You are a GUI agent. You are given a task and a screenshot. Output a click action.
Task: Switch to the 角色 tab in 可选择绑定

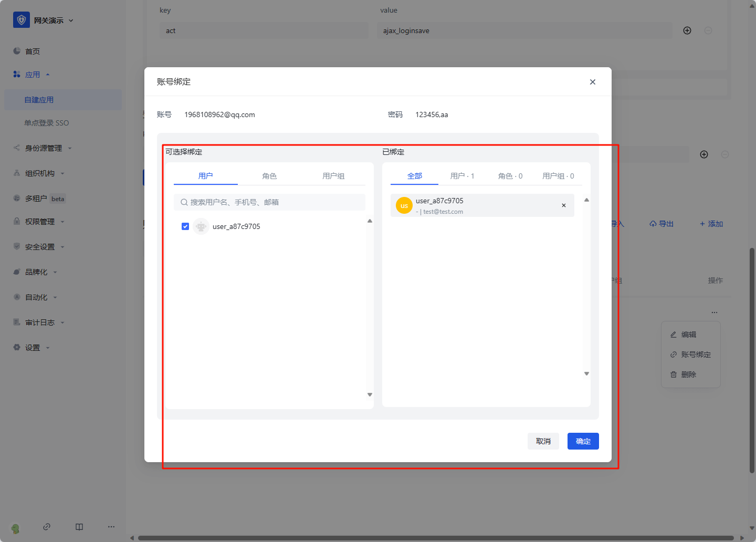[269, 176]
